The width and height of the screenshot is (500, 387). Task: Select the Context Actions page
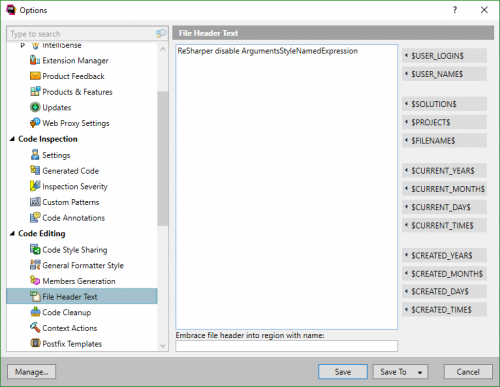(x=70, y=328)
